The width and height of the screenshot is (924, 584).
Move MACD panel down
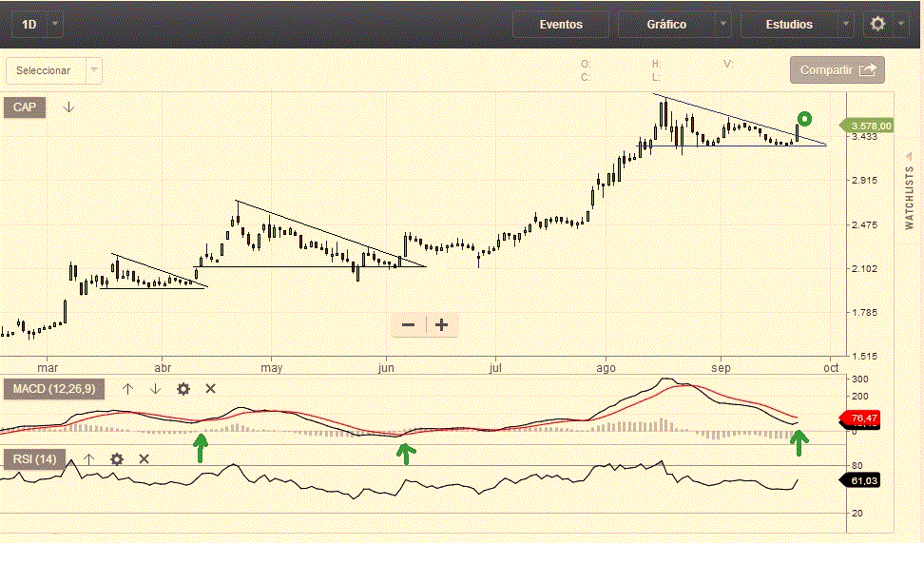pyautogui.click(x=155, y=389)
